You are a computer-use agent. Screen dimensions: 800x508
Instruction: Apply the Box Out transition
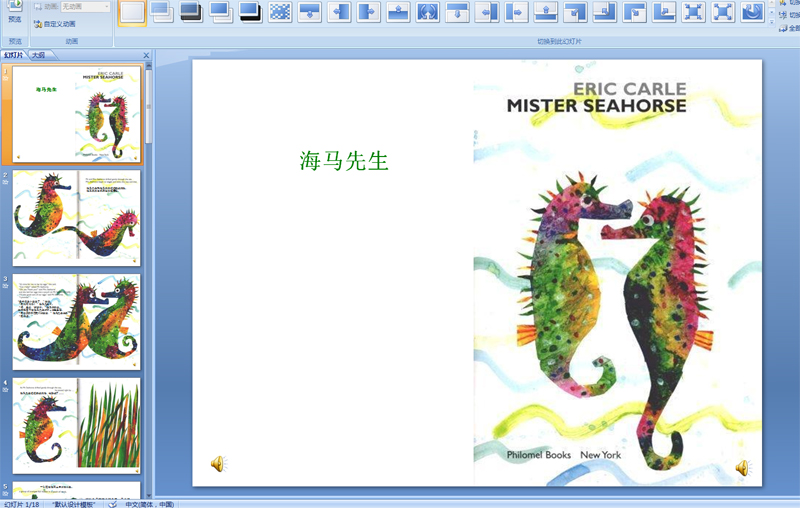point(724,12)
